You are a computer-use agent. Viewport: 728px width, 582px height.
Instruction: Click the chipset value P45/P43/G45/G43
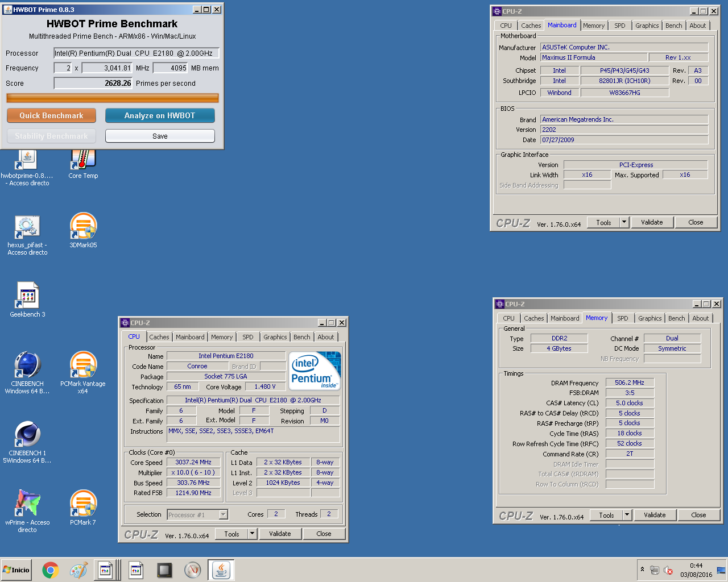(x=624, y=70)
